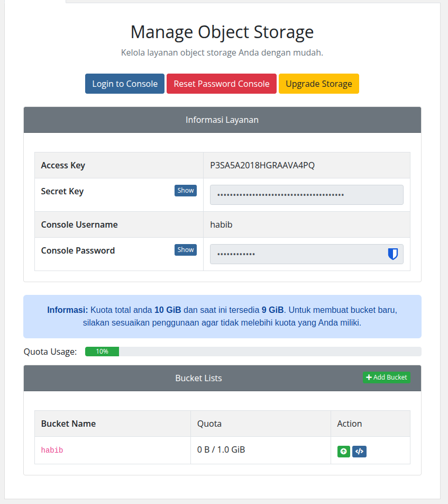
Task: Click into the Console Password field
Action: 296,254
